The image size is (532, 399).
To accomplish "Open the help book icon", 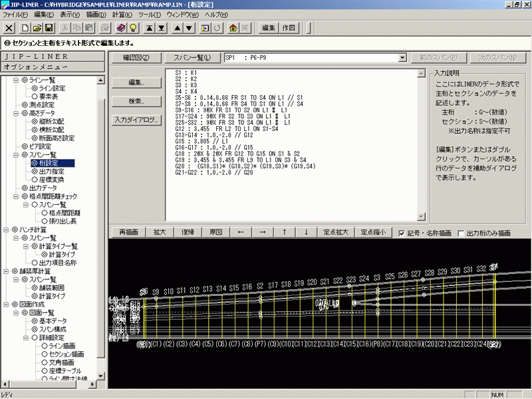I will tap(120, 28).
